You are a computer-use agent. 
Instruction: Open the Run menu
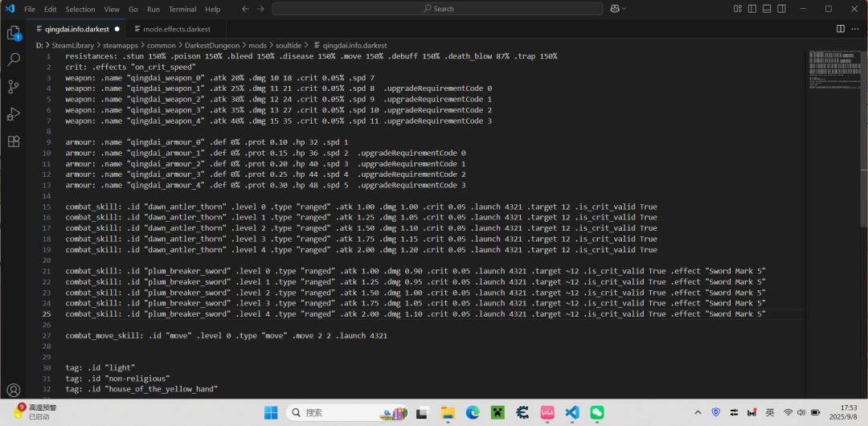pos(154,10)
